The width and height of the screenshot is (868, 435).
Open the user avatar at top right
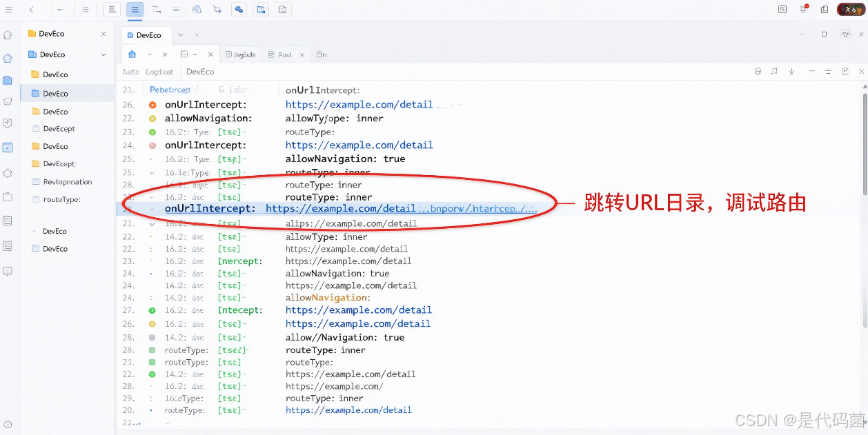[850, 10]
